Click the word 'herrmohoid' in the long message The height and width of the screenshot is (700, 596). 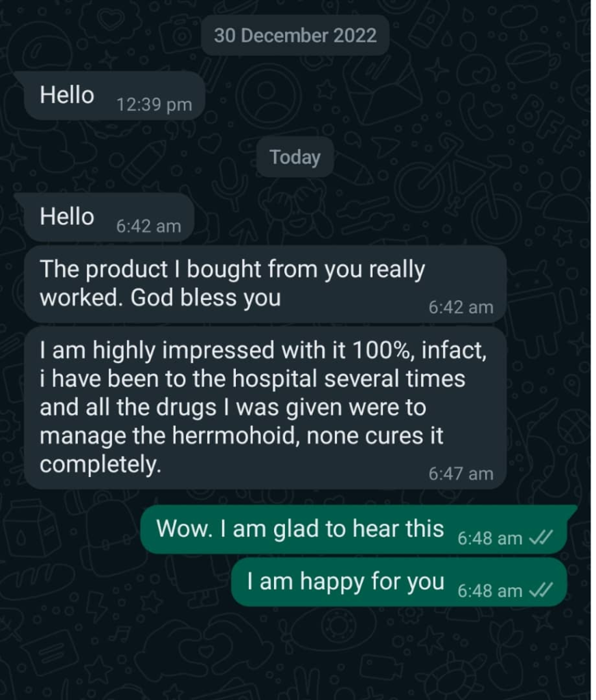[235, 435]
